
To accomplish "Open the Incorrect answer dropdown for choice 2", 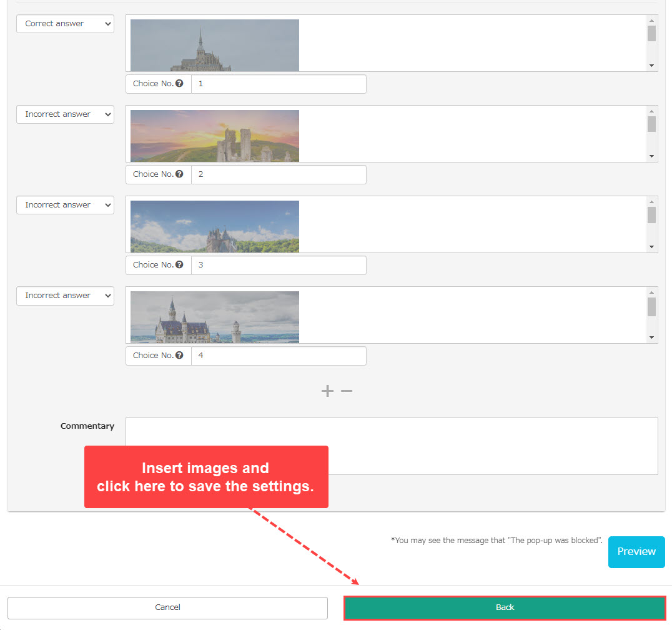I will click(x=65, y=114).
